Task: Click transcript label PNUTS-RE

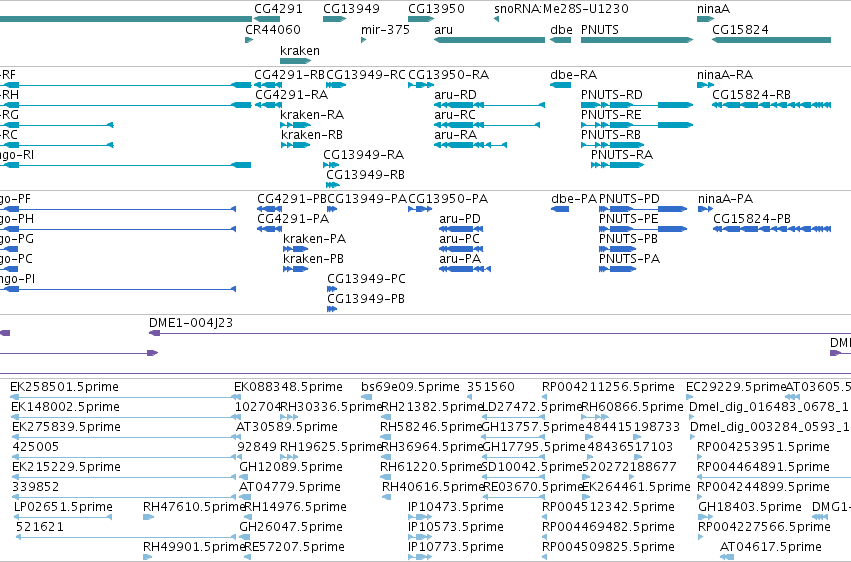Action: click(611, 114)
